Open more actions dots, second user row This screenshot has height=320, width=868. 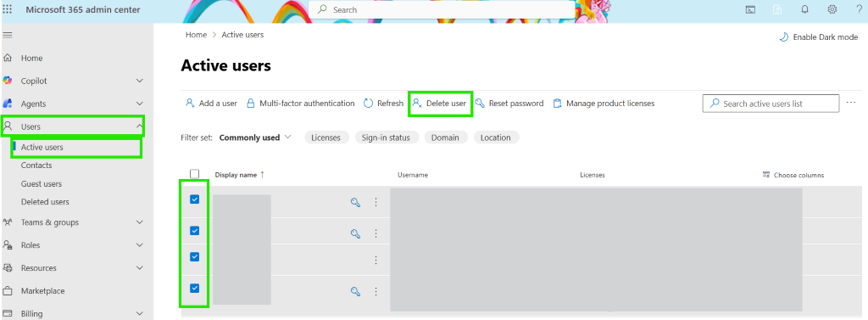click(376, 233)
